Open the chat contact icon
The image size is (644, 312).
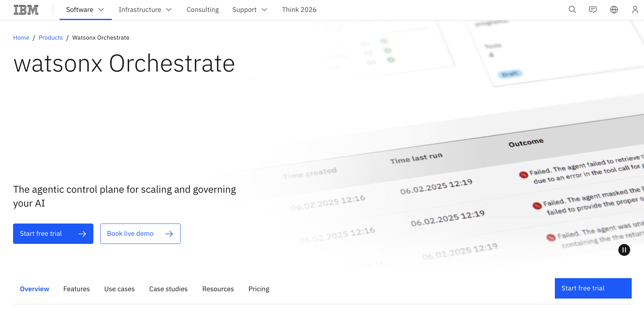(x=593, y=10)
